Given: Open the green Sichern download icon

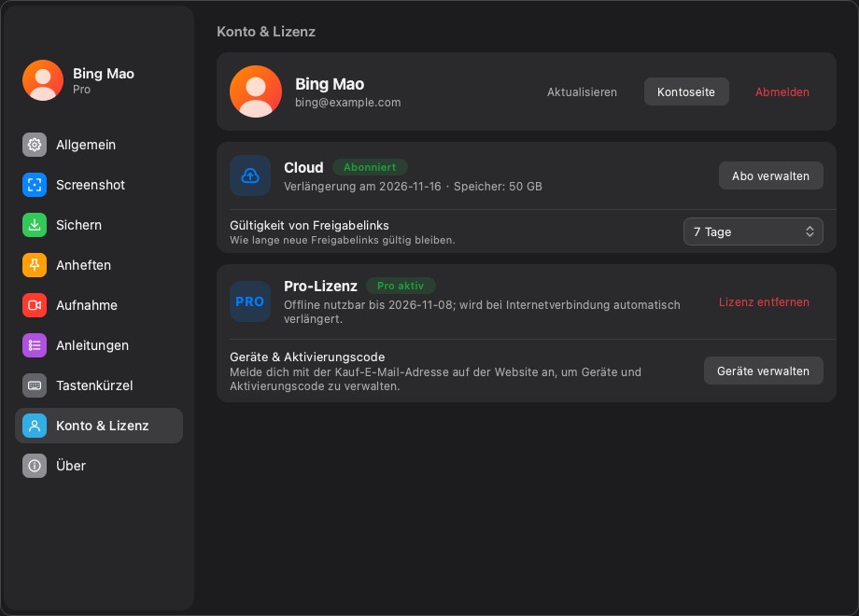Looking at the screenshot, I should (x=35, y=225).
